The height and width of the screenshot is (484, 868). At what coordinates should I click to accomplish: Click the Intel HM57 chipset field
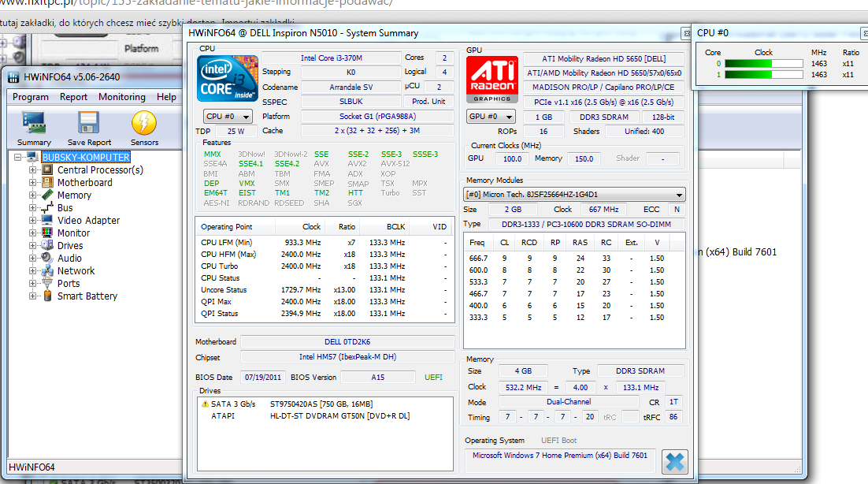coord(347,357)
